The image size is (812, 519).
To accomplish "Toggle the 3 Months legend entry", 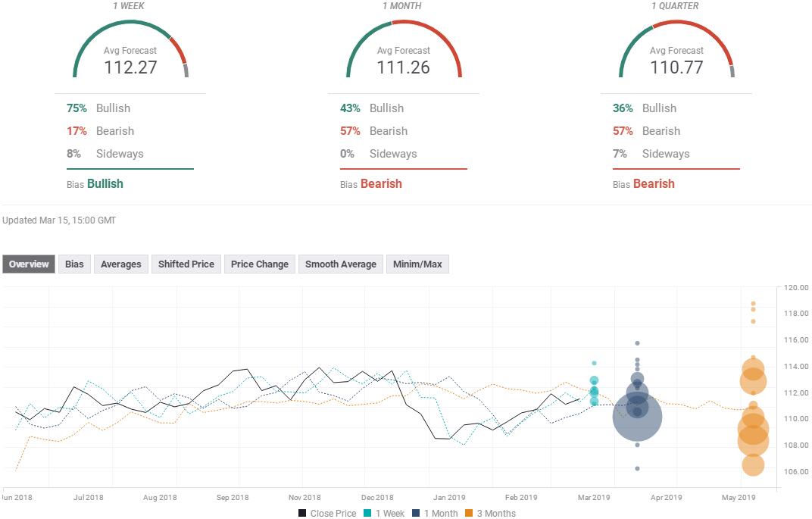I will (489, 513).
